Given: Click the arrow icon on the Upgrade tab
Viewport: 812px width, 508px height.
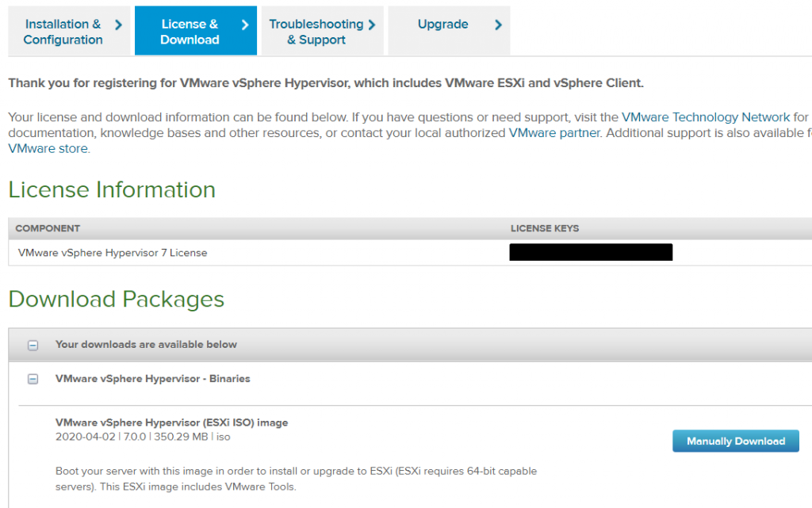Looking at the screenshot, I should (x=499, y=24).
